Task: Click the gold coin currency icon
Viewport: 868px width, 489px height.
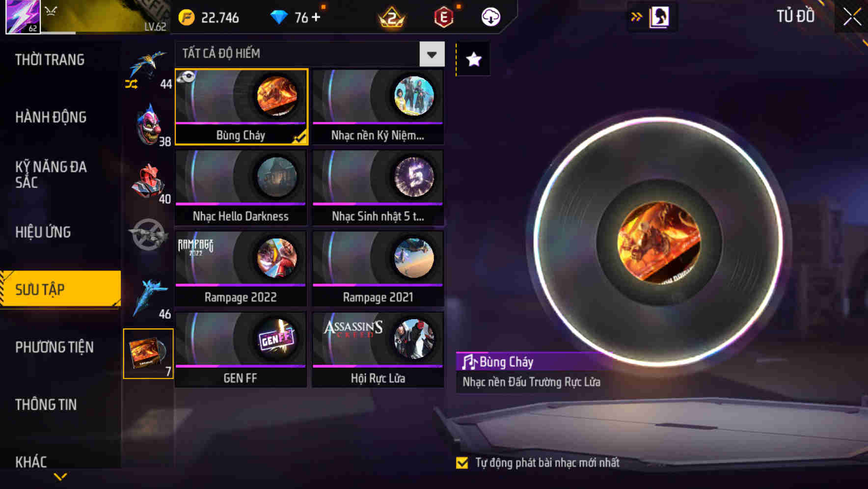Action: [187, 18]
